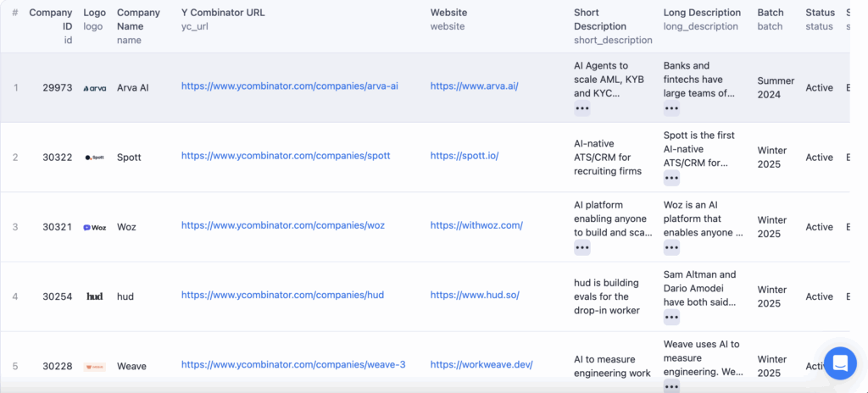Open the Arva AI Y Combinator URL
This screenshot has width=868, height=393.
pos(290,86)
